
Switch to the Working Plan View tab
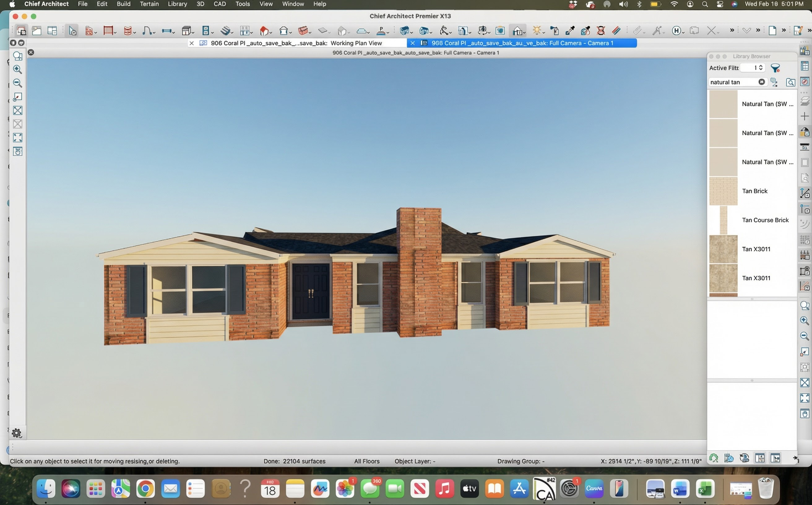click(x=296, y=43)
